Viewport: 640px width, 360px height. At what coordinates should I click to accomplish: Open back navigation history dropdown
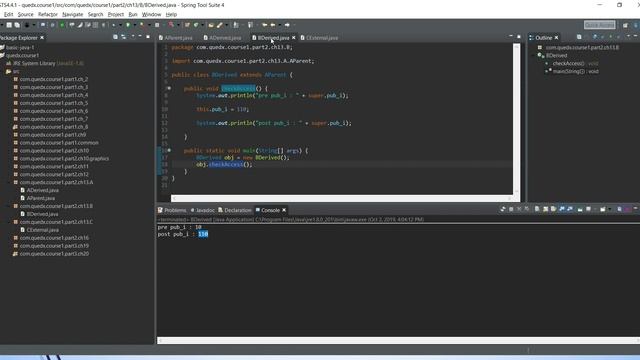tap(280, 25)
